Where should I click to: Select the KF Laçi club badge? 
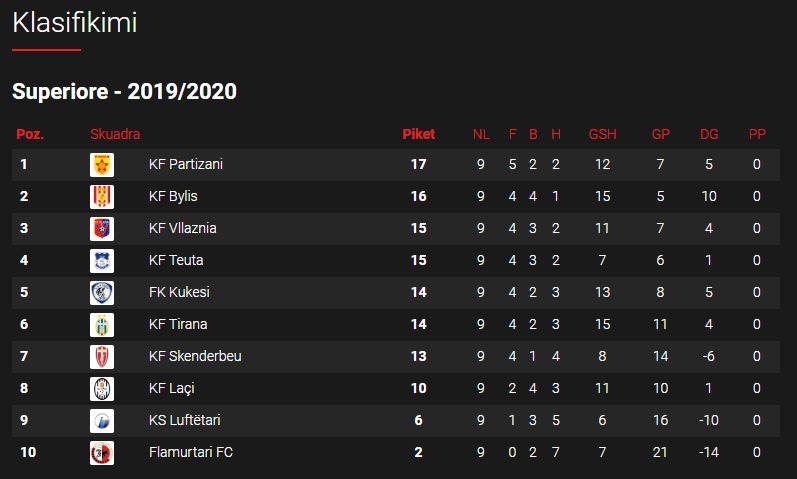pos(102,389)
